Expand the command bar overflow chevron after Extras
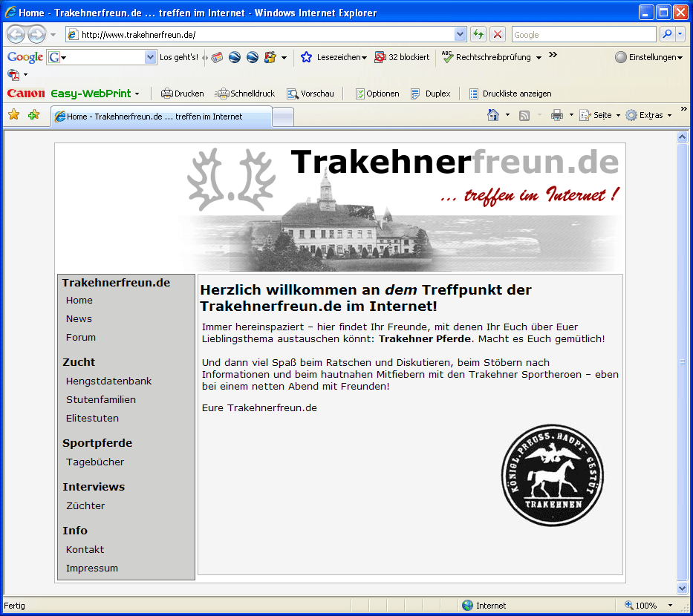 (684, 108)
